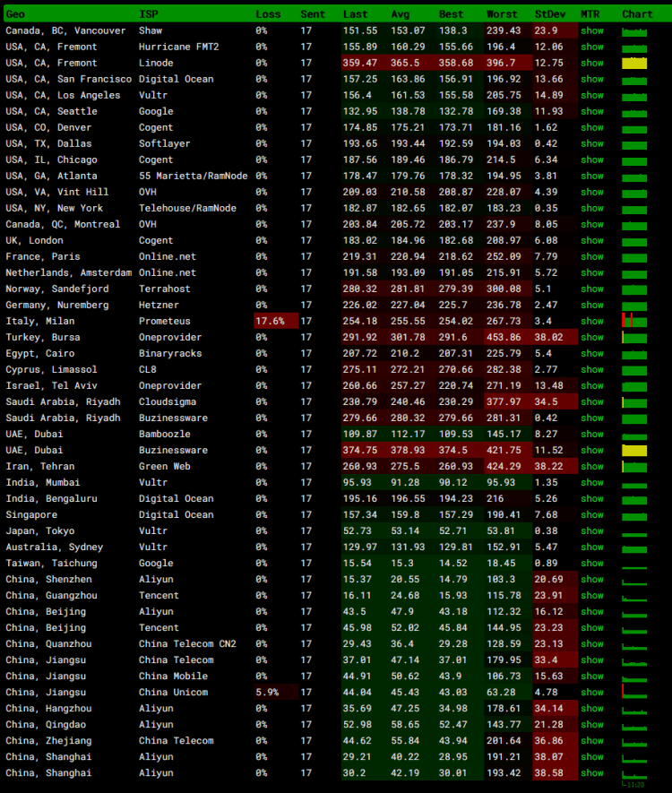Image resolution: width=672 pixels, height=793 pixels.
Task: Select the 'India, Bengaluru' geo cell
Action: 52,499
